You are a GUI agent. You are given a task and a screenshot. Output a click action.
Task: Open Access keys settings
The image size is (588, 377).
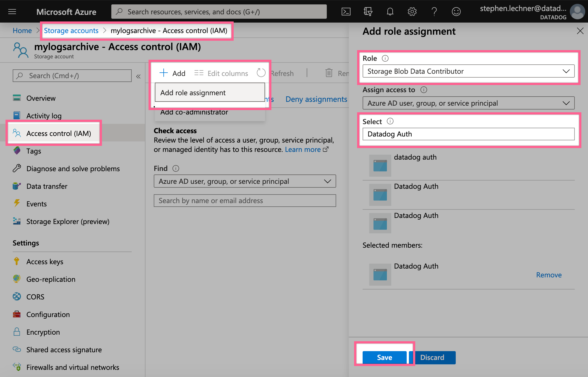coord(38,262)
